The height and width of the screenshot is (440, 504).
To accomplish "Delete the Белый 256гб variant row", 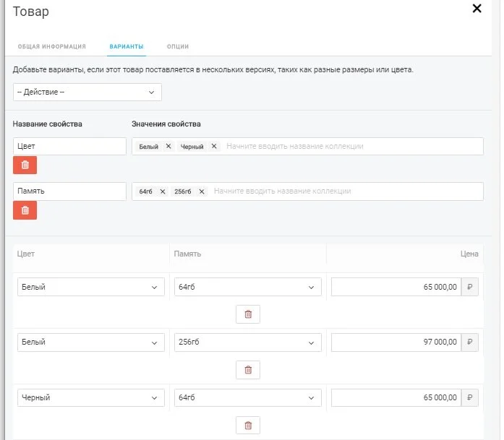I will click(x=248, y=370).
